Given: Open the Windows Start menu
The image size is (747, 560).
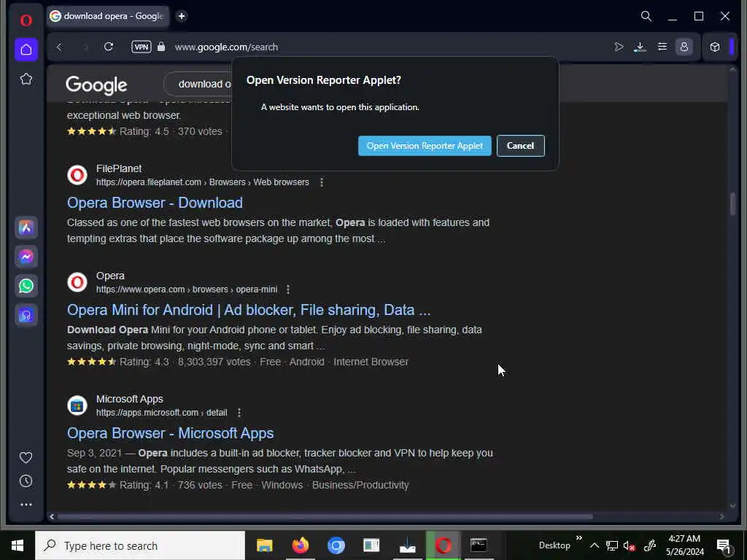Looking at the screenshot, I should point(18,545).
